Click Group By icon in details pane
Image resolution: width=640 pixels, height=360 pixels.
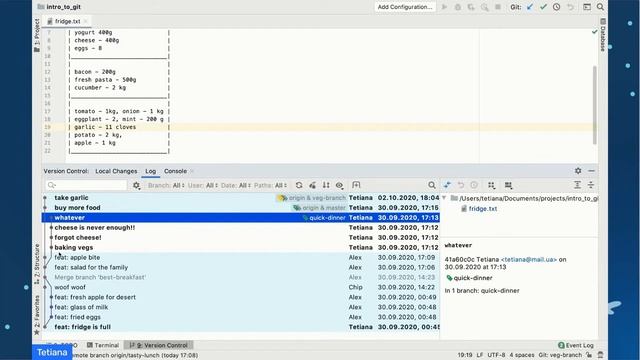[491, 185]
